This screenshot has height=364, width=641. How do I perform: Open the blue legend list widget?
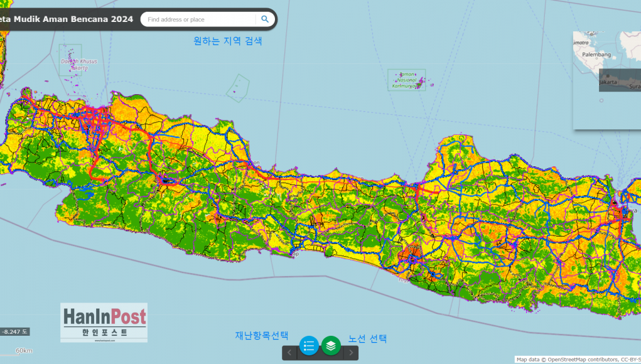pos(309,345)
